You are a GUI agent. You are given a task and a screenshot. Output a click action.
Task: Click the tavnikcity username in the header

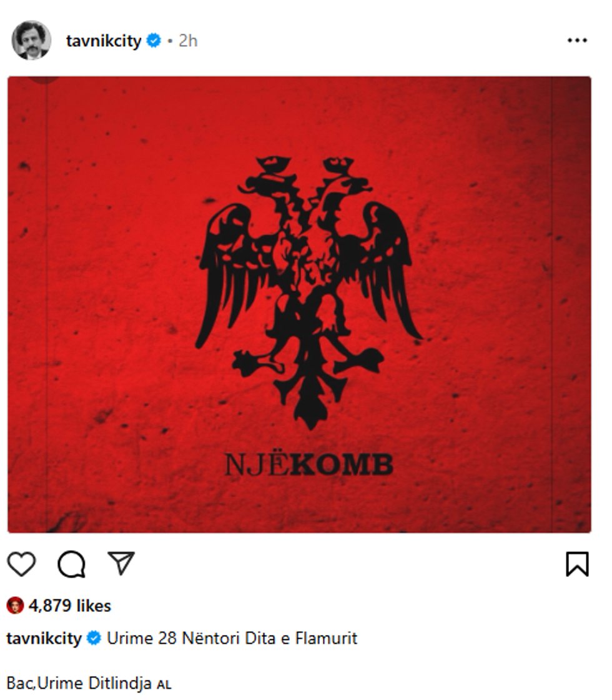click(x=104, y=41)
